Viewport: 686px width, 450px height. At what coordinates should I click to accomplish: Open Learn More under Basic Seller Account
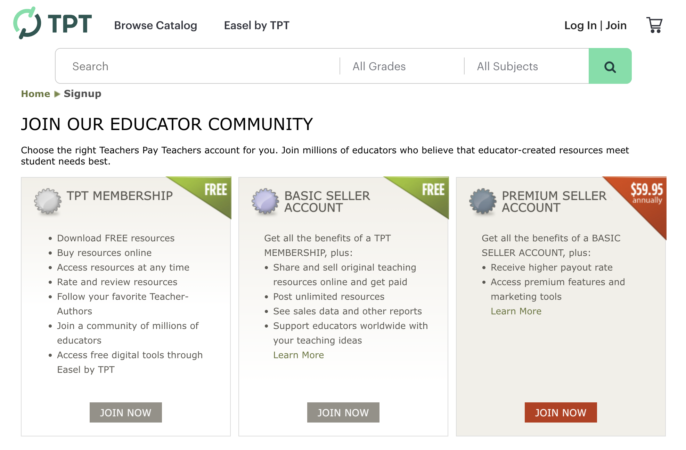point(298,355)
